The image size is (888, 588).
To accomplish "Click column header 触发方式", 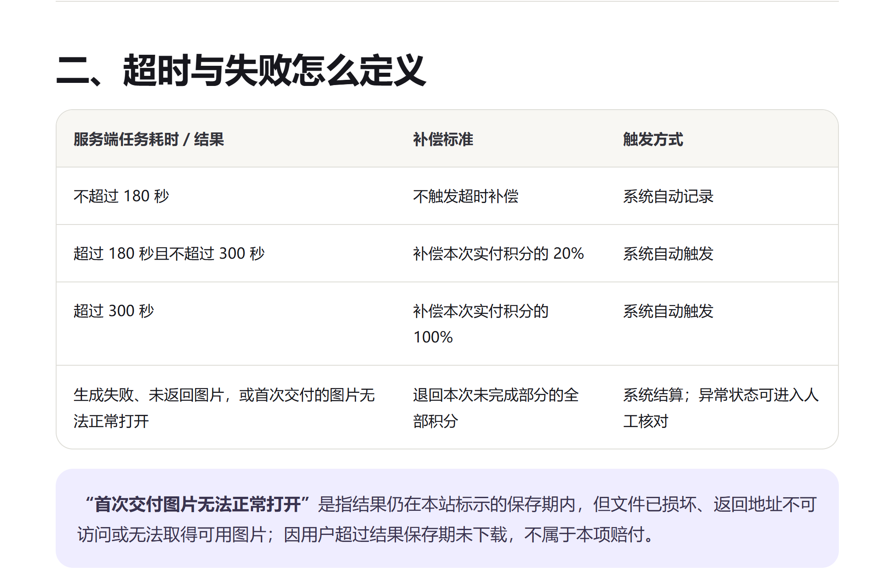I will pyautogui.click(x=653, y=139).
